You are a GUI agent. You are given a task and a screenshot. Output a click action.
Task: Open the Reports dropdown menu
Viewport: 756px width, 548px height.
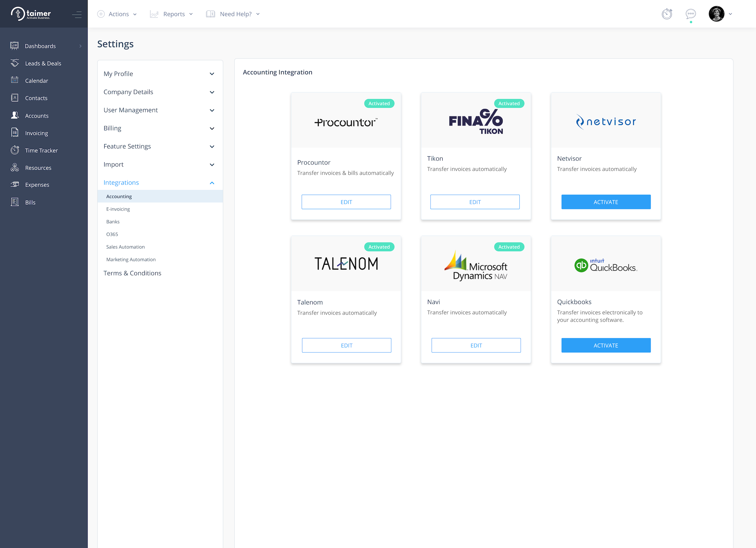tap(171, 14)
